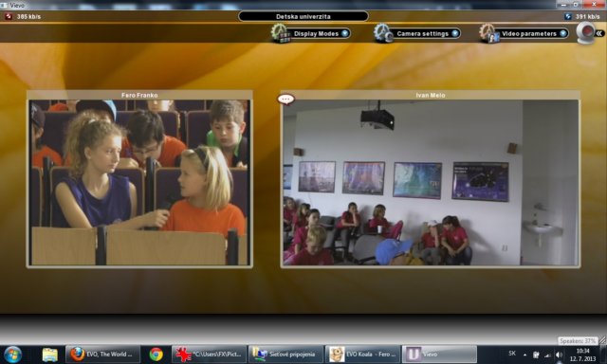
Task: Click the Camera settings gear icon
Action: click(x=383, y=33)
